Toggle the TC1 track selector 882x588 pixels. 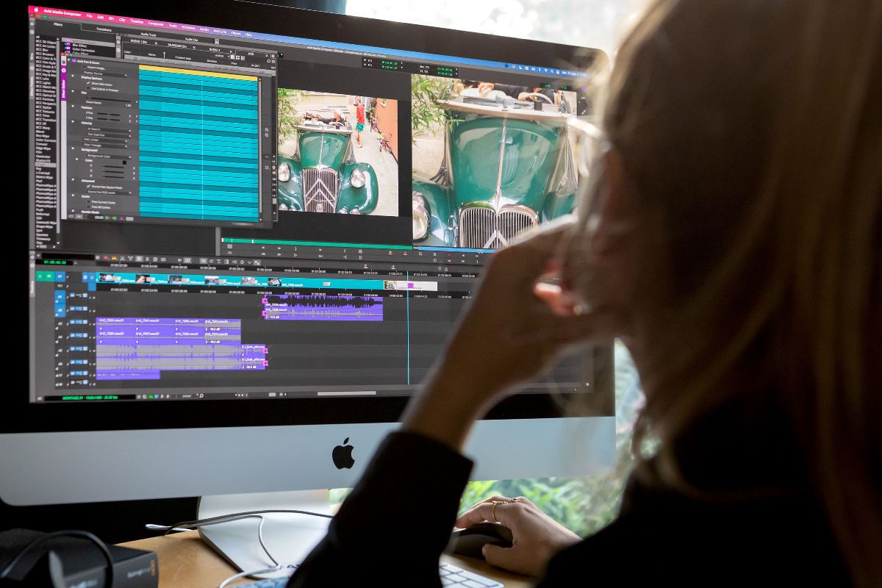click(60, 286)
